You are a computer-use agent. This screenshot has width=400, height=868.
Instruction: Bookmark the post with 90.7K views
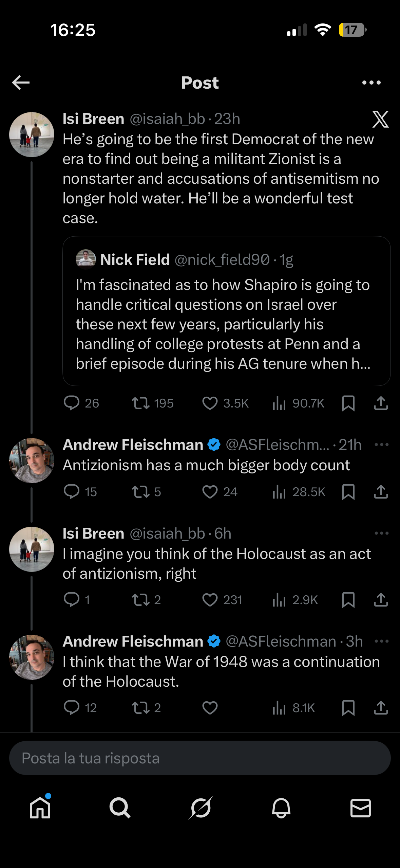tap(348, 403)
